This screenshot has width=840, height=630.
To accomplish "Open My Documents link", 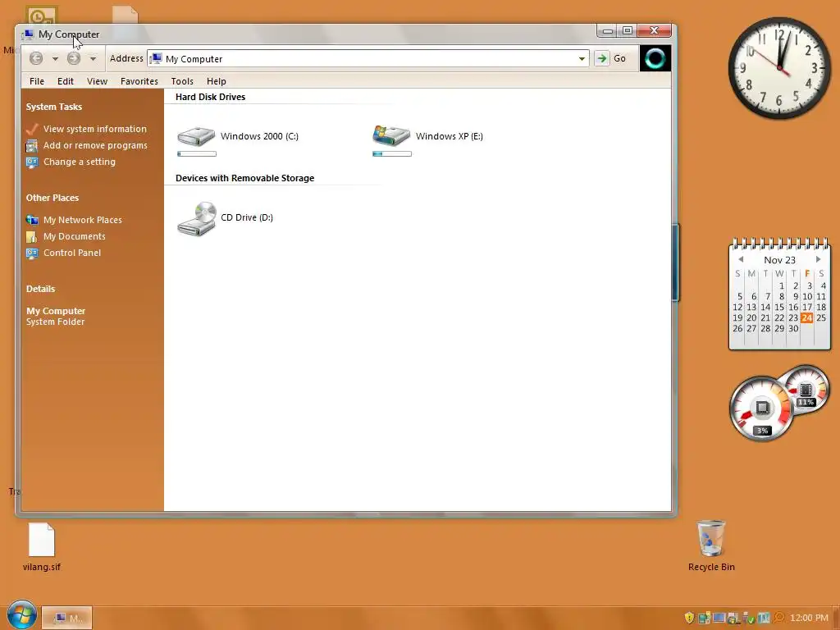I will coord(75,236).
